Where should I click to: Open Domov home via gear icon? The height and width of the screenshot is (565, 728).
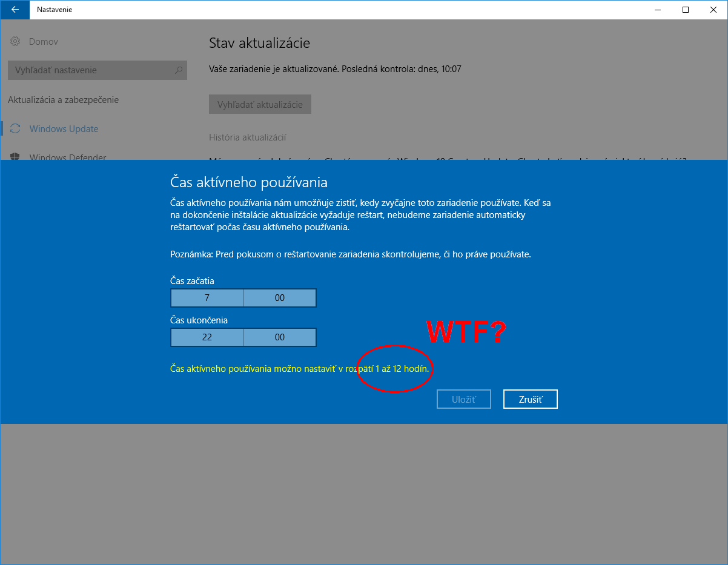pyautogui.click(x=15, y=42)
